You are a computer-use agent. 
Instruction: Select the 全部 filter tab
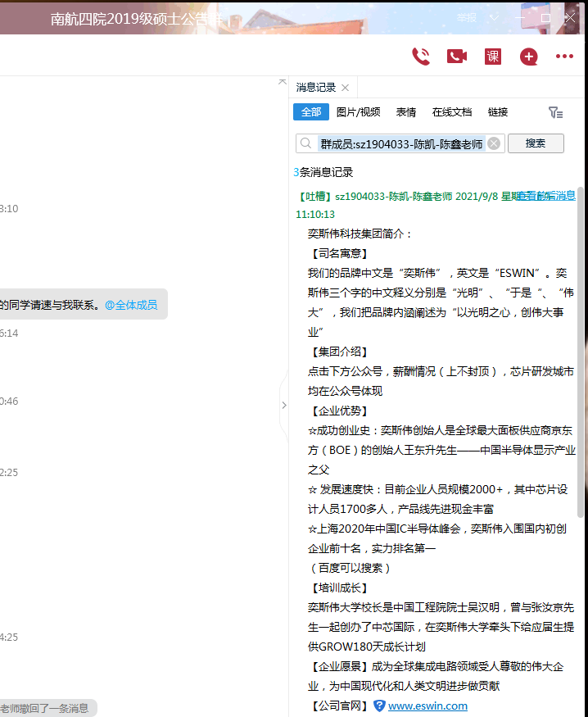coord(311,112)
